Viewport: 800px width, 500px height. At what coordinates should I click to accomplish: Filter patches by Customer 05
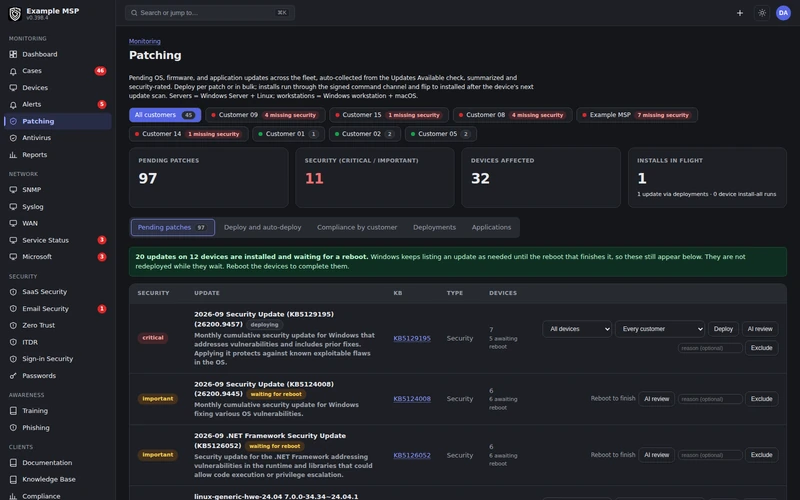[441, 134]
